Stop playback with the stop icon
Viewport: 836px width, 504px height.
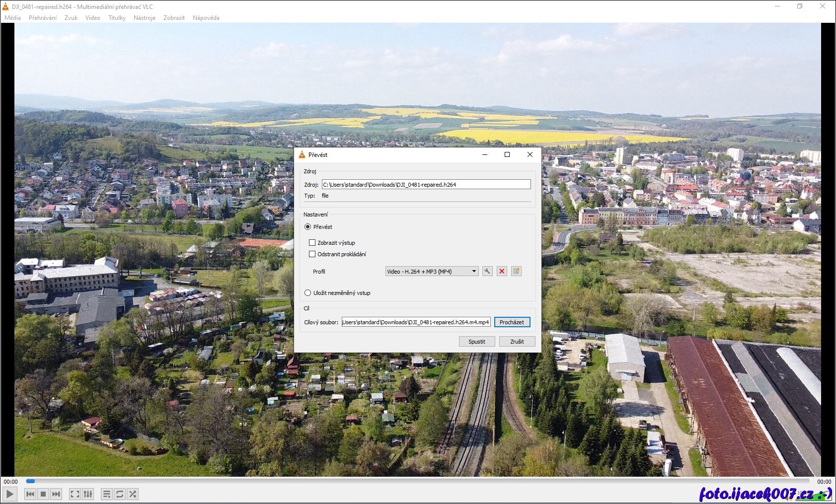[43, 494]
